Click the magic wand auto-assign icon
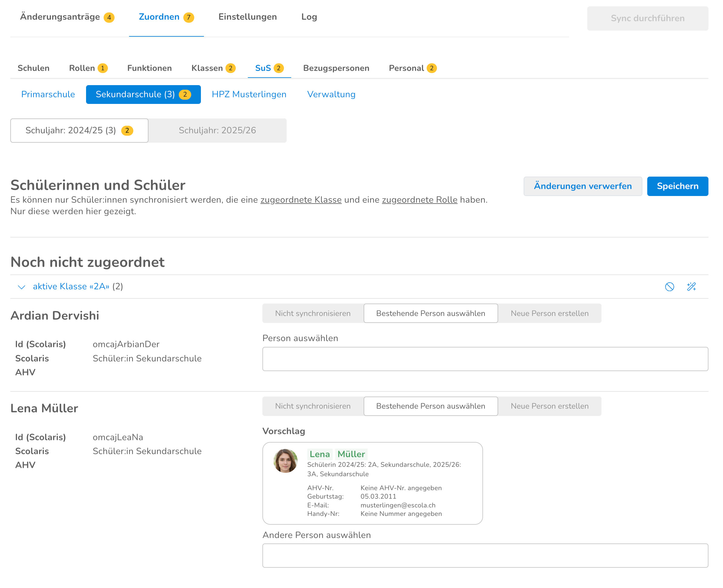The image size is (723, 588). 691,287
